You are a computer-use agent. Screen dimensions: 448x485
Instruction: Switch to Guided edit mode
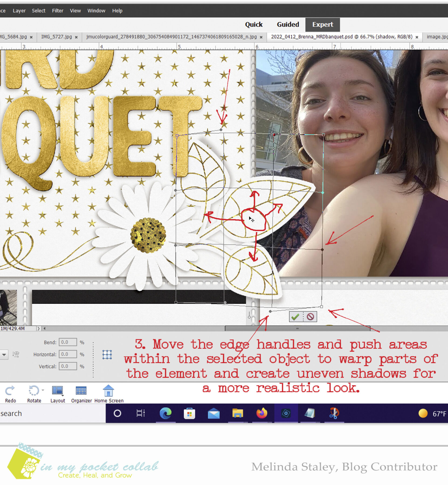coord(288,25)
